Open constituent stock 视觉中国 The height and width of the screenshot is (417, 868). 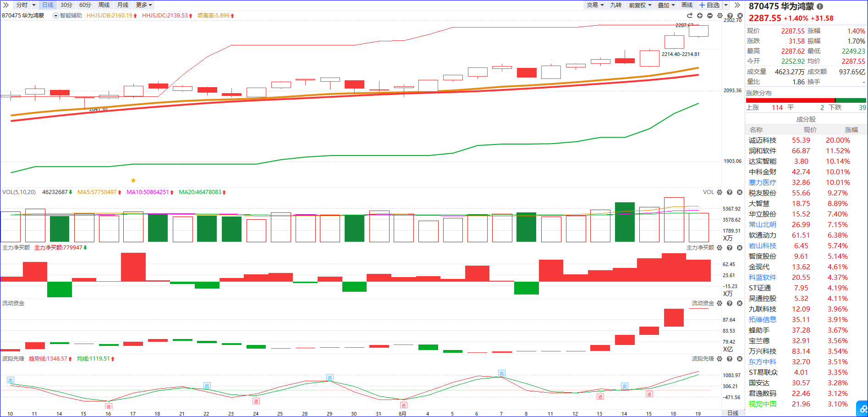pyautogui.click(x=763, y=404)
